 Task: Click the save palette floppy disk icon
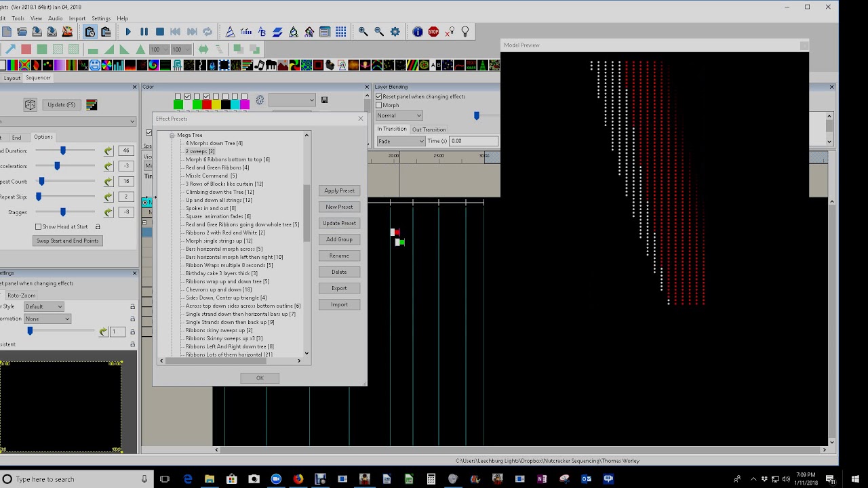pyautogui.click(x=324, y=100)
